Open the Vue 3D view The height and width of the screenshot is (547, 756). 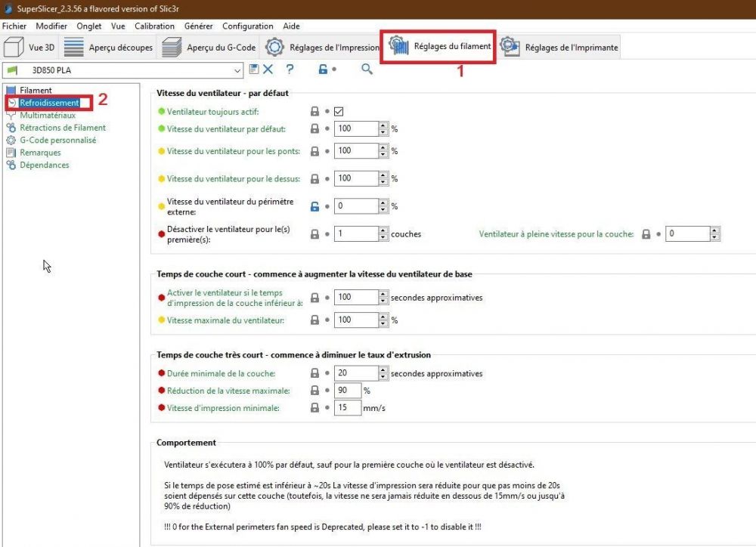pos(29,48)
